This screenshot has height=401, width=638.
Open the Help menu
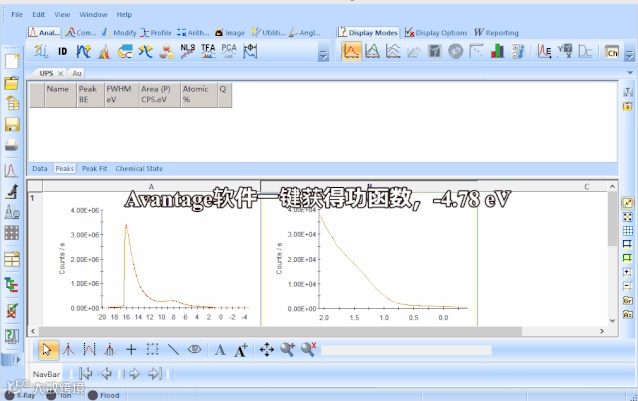coord(124,15)
